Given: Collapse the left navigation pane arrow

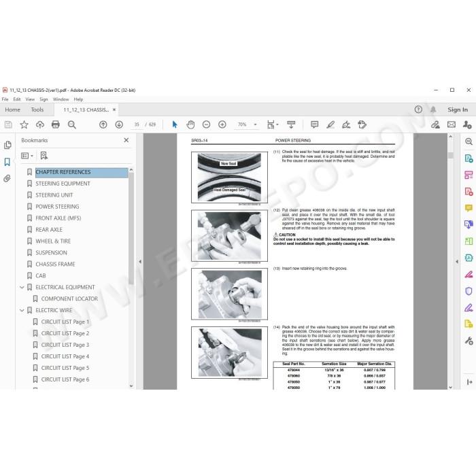Looking at the screenshot, I should (140, 261).
